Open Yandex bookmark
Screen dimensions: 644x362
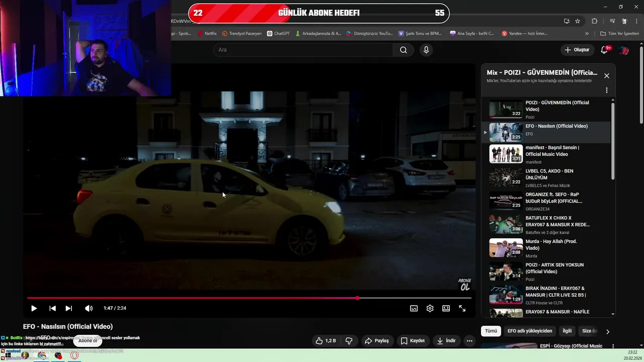tap(525, 34)
